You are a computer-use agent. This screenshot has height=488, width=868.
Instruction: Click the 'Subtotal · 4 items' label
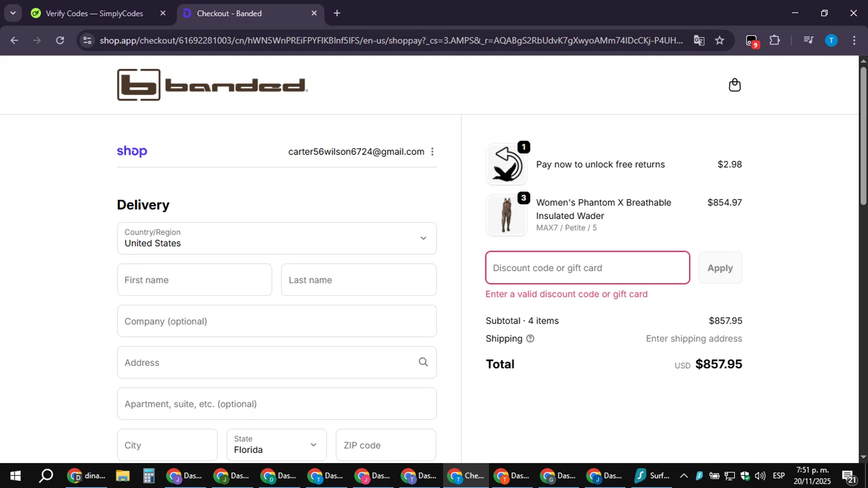[522, 321]
